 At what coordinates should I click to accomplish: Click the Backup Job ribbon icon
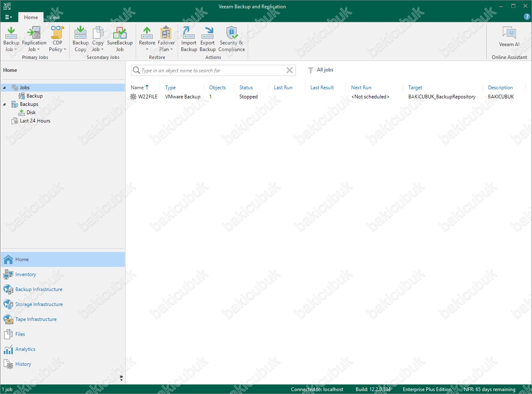point(11,32)
